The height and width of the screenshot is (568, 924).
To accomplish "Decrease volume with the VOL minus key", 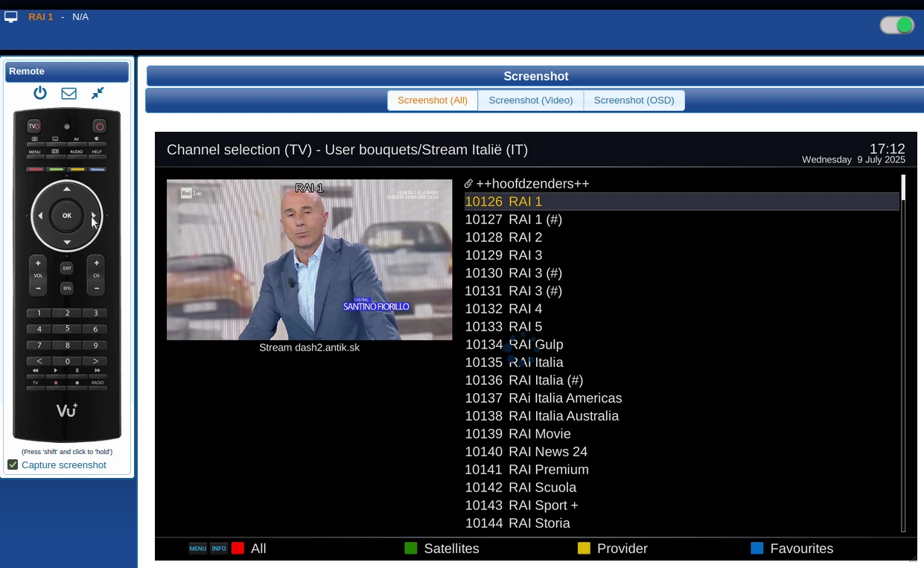I will click(38, 287).
